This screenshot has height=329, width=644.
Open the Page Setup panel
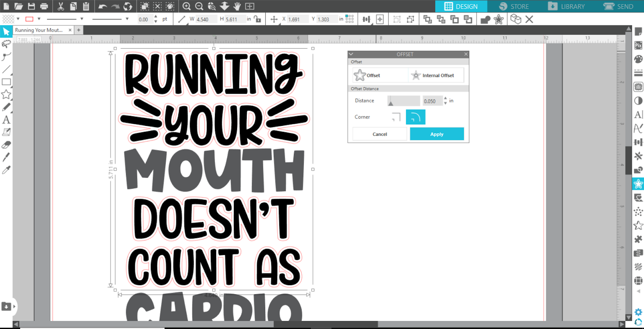[638, 31]
